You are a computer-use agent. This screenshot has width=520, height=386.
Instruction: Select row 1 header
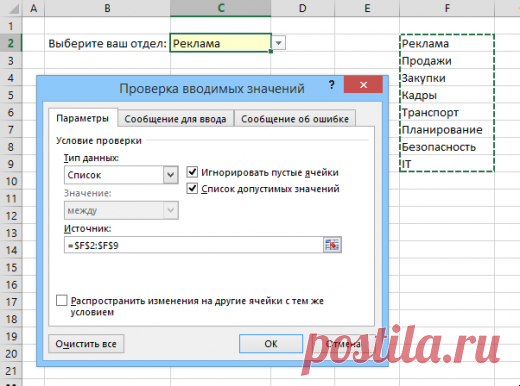coord(11,26)
